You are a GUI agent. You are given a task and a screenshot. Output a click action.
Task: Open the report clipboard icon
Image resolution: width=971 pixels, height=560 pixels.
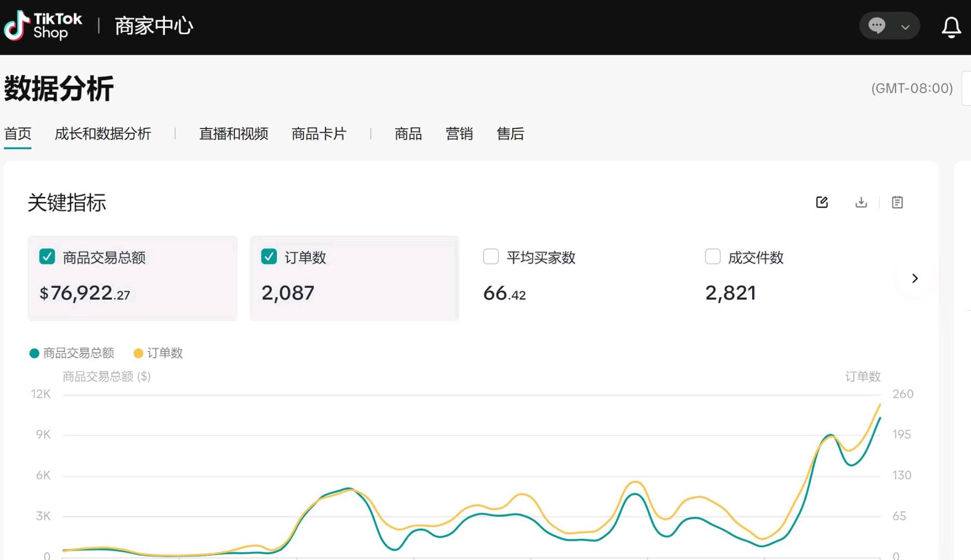(897, 202)
